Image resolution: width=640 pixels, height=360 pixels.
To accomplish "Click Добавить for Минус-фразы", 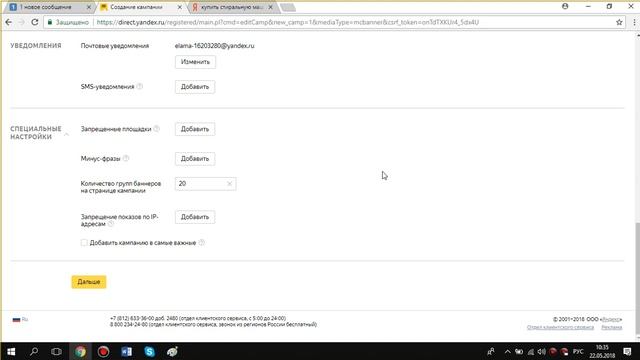I will click(x=195, y=158).
